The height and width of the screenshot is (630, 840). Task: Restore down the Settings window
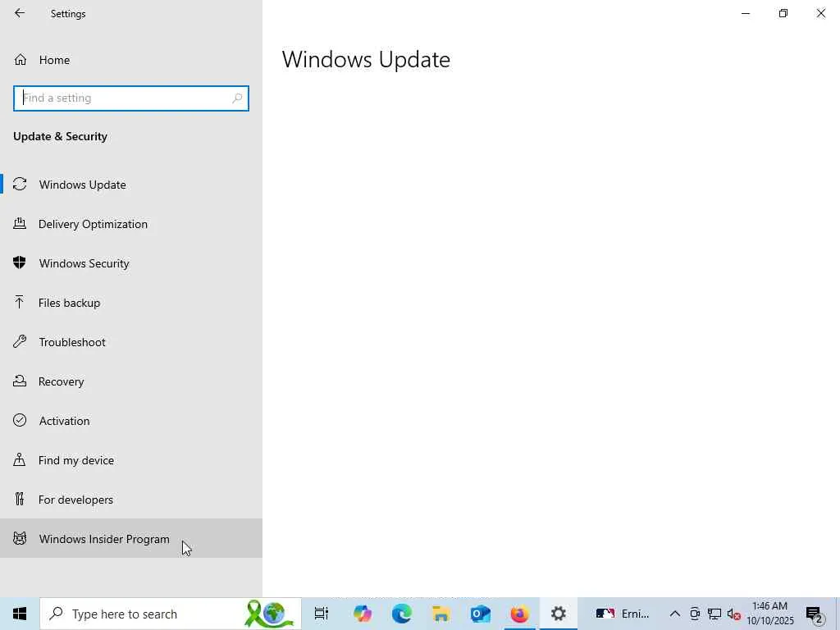point(783,13)
